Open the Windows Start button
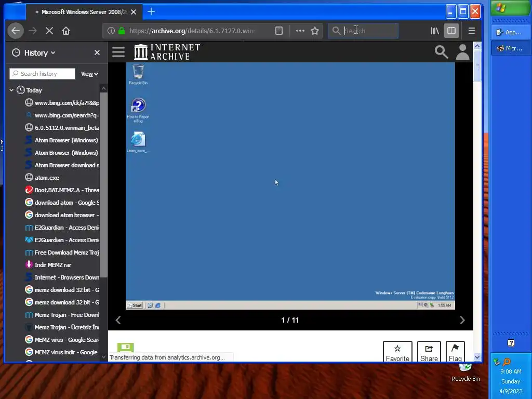The width and height of the screenshot is (532, 399). [510, 8]
